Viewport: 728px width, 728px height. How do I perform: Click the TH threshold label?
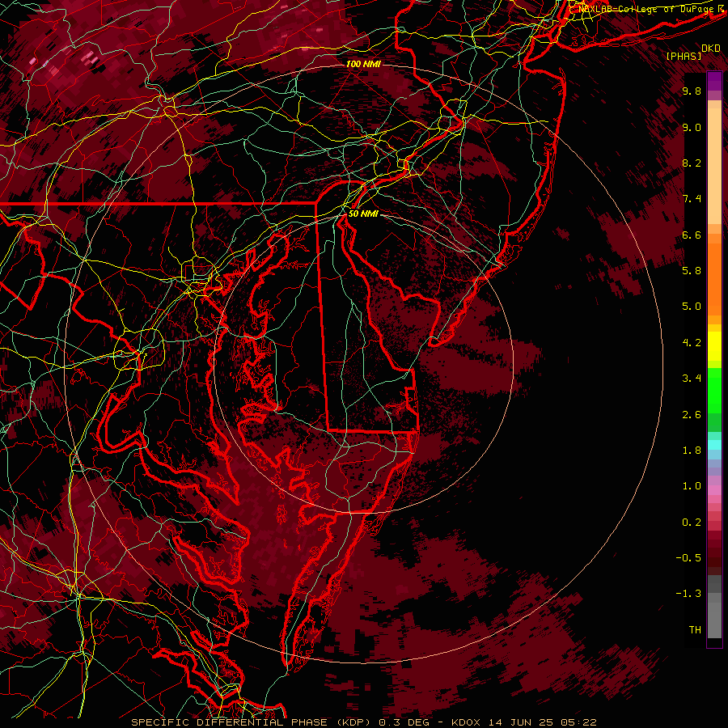tap(695, 629)
